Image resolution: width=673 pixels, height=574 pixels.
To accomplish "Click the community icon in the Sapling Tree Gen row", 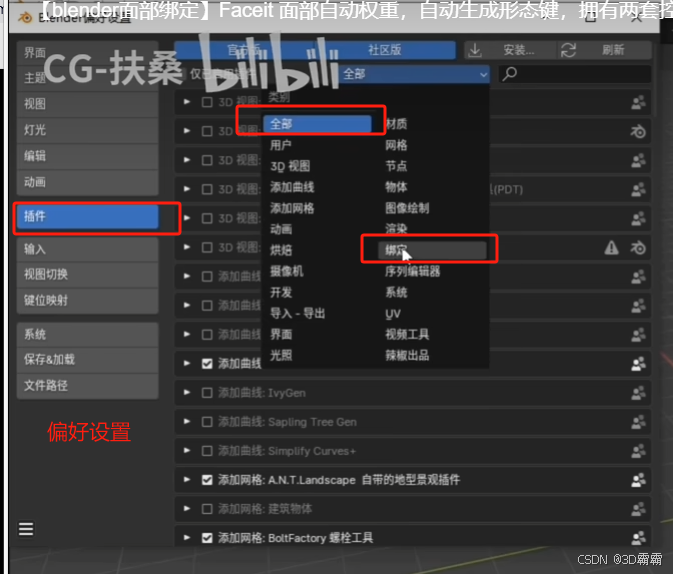I will (x=638, y=422).
